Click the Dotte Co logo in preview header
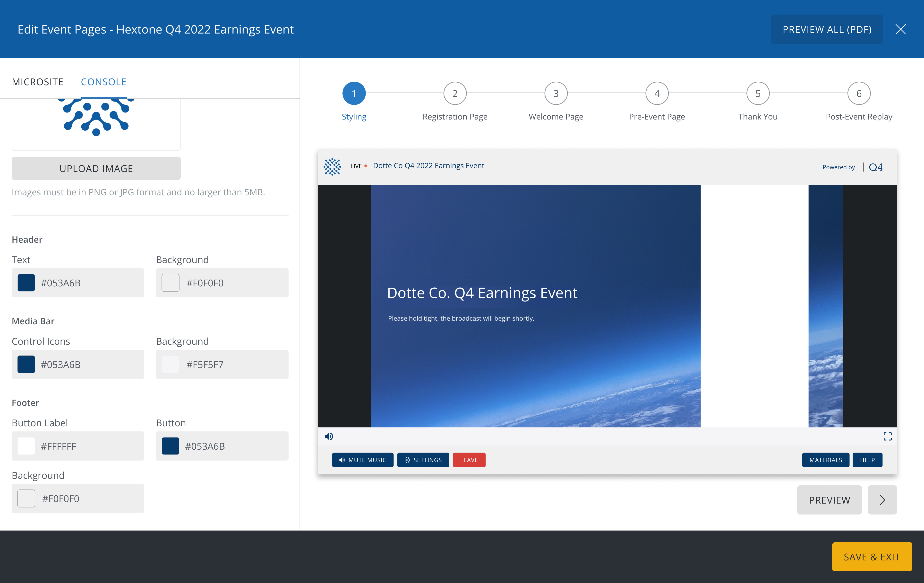Image resolution: width=924 pixels, height=583 pixels. 332,167
